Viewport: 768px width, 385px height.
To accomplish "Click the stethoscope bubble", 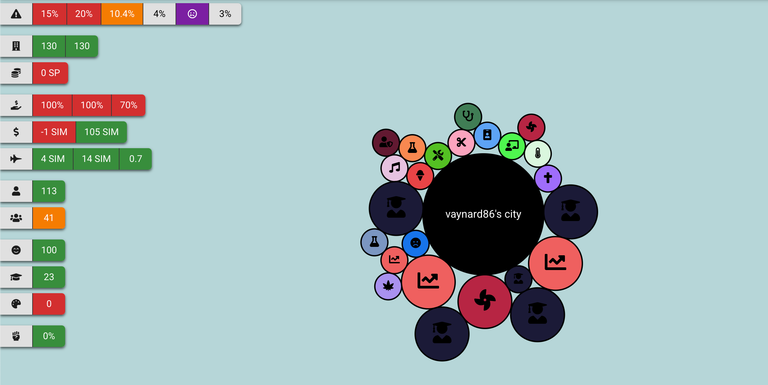I will pyautogui.click(x=468, y=117).
